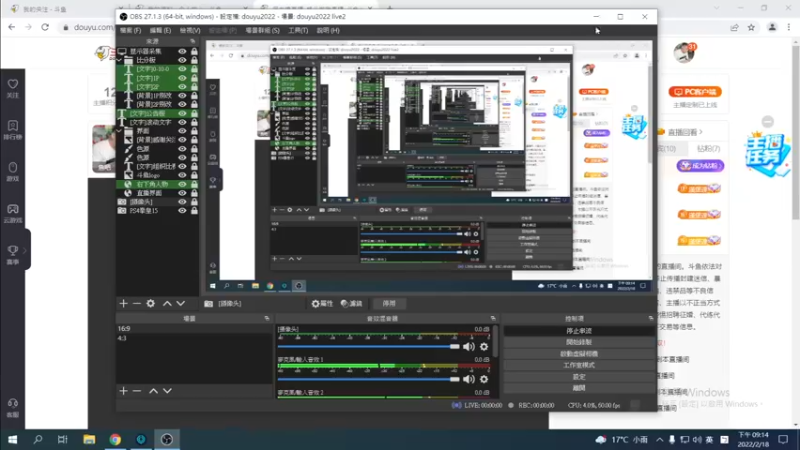Bookmark page with Chrome star icon
Image resolution: width=800 pixels, height=450 pixels.
click(x=751, y=28)
